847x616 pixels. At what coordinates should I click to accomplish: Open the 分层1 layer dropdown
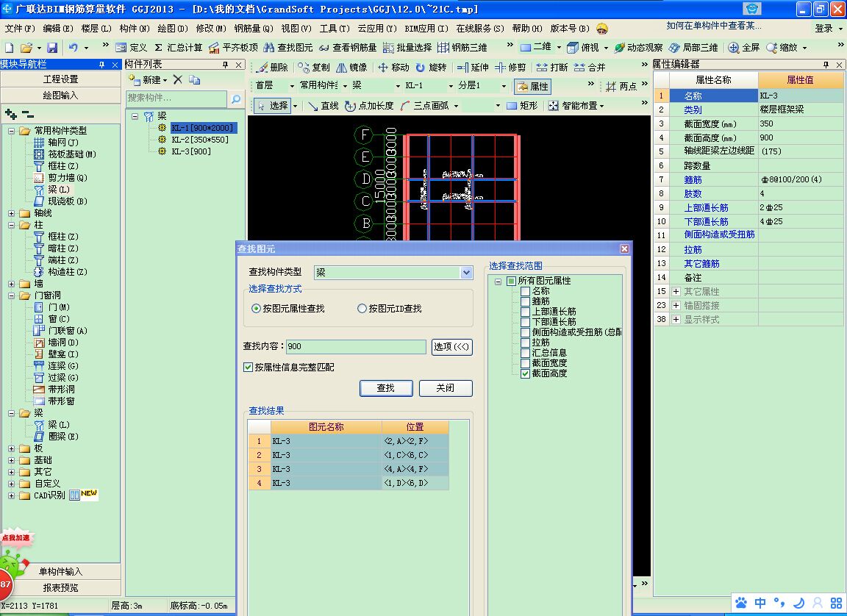[504, 86]
